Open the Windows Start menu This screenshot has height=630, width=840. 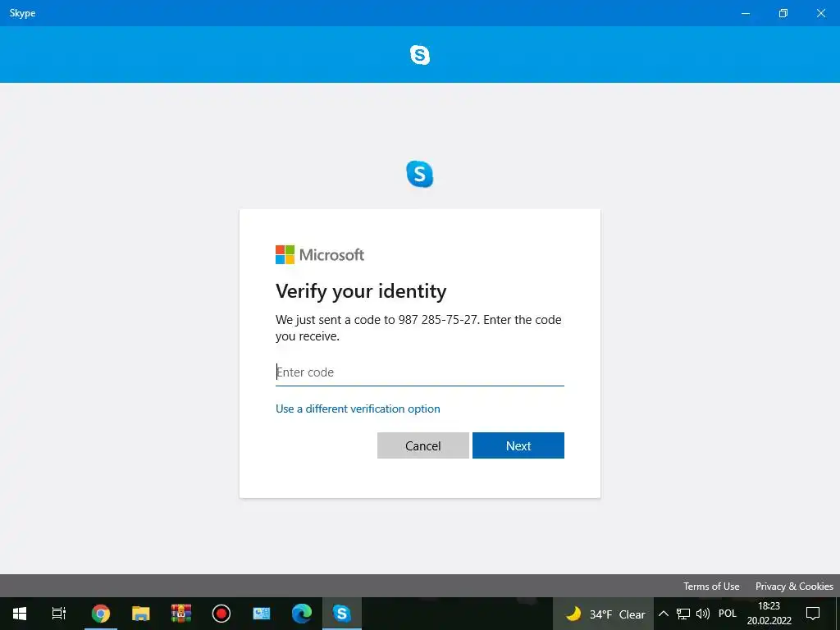point(20,614)
